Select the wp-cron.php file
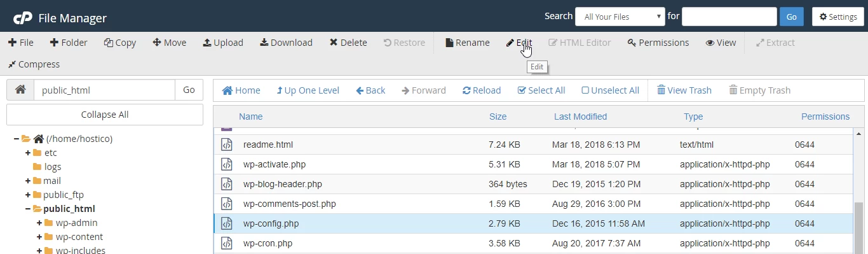This screenshot has width=868, height=254. pyautogui.click(x=533, y=243)
